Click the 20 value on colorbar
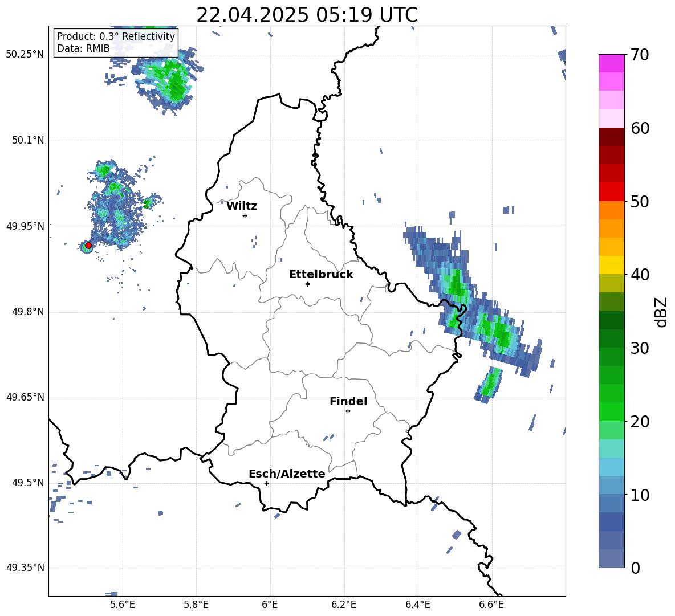Screen dimensions: 675x616 pos(639,422)
